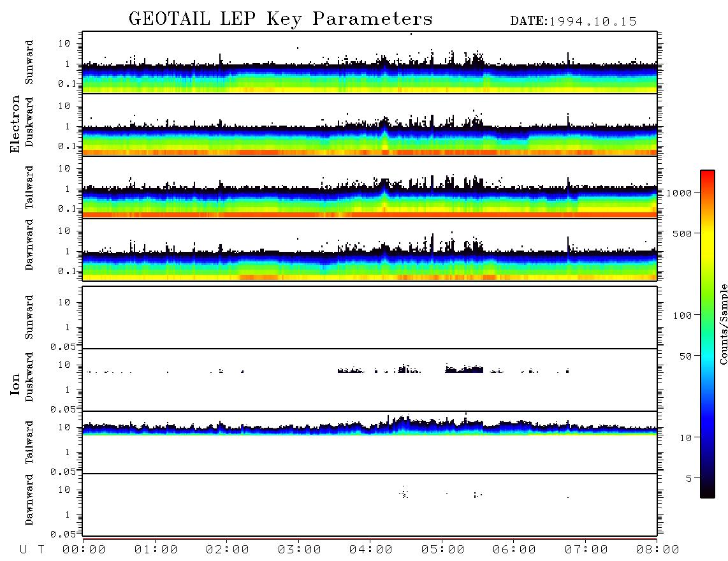
Task: Click the 1 tick of Ion Duskward
Action: pyautogui.click(x=68, y=390)
